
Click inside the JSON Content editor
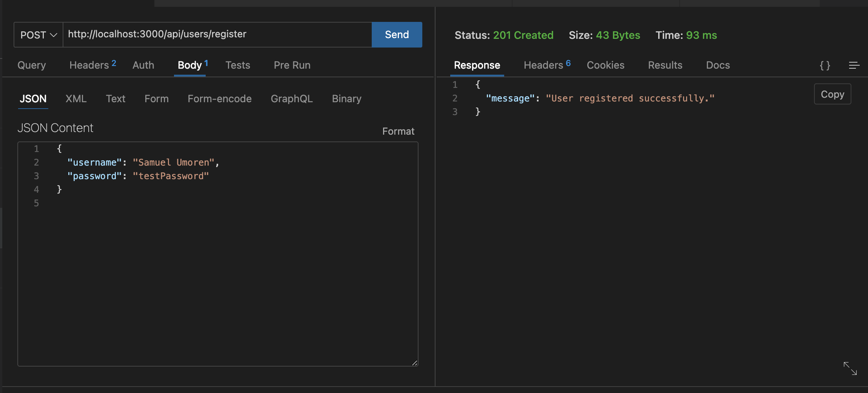click(x=218, y=254)
